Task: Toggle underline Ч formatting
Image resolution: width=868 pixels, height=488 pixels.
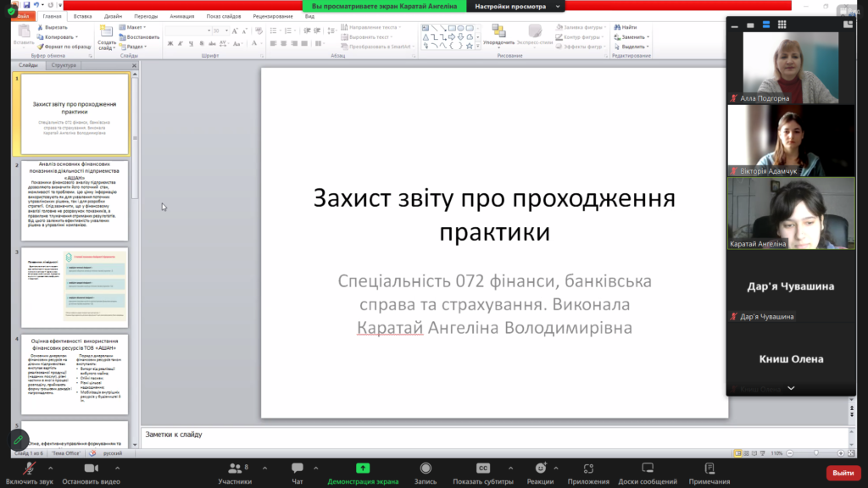Action: click(x=191, y=44)
